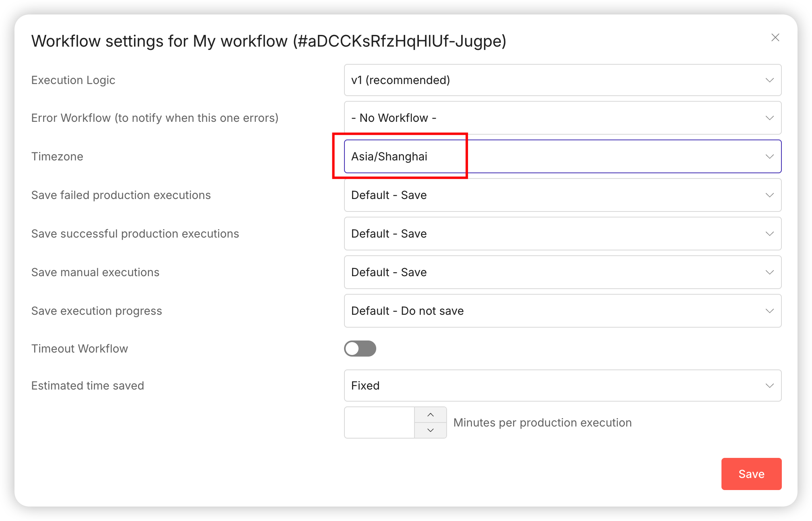Click chevron of Save execution progress field
Screen dimensions: 812x521
tap(769, 311)
